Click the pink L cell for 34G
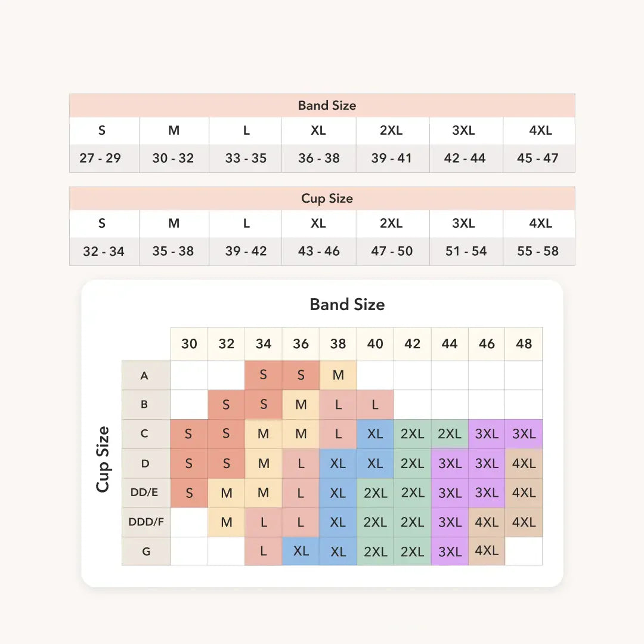 264,551
